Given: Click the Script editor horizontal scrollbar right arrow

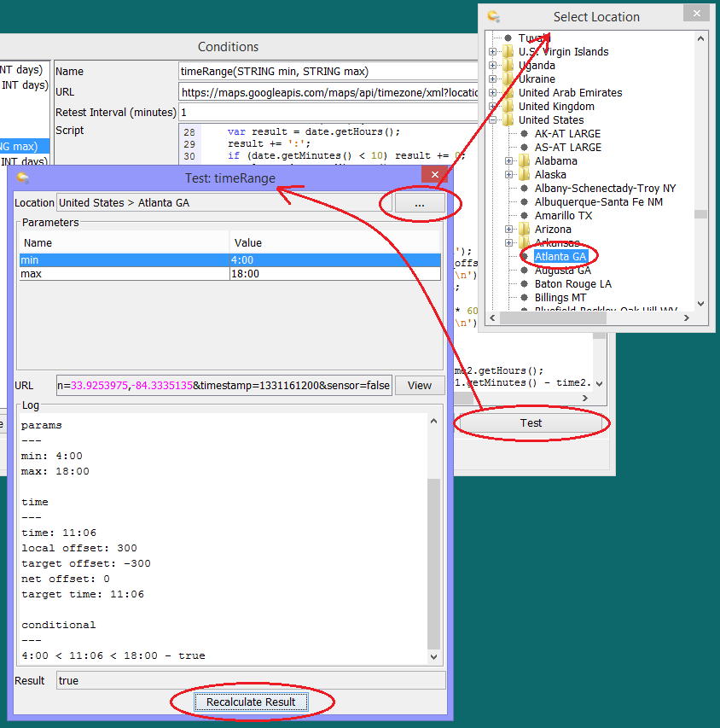Looking at the screenshot, I should [x=585, y=398].
